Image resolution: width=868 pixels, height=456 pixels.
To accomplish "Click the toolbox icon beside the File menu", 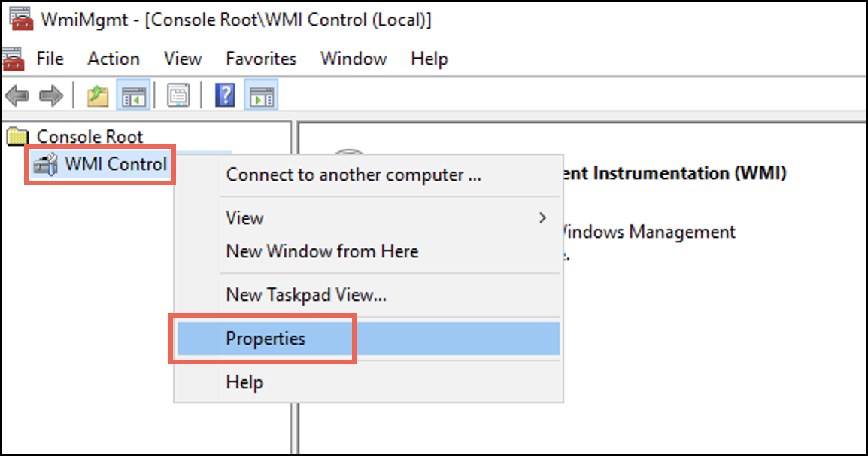I will (x=13, y=59).
